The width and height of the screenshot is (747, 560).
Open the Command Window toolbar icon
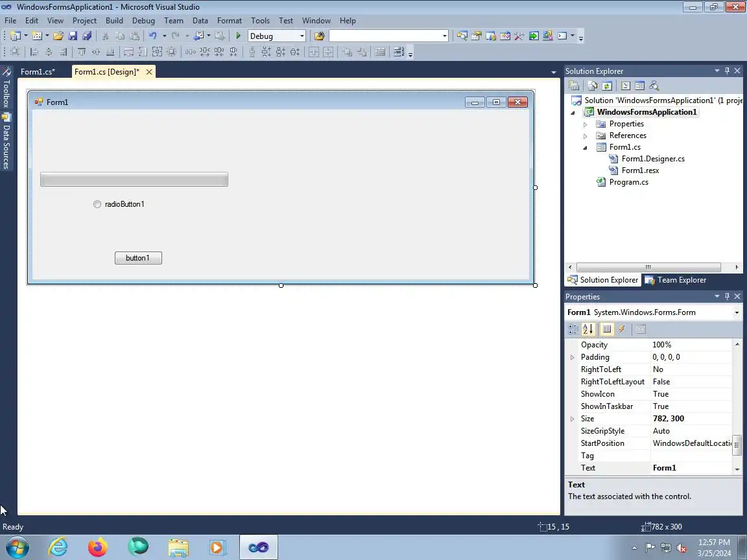[562, 36]
